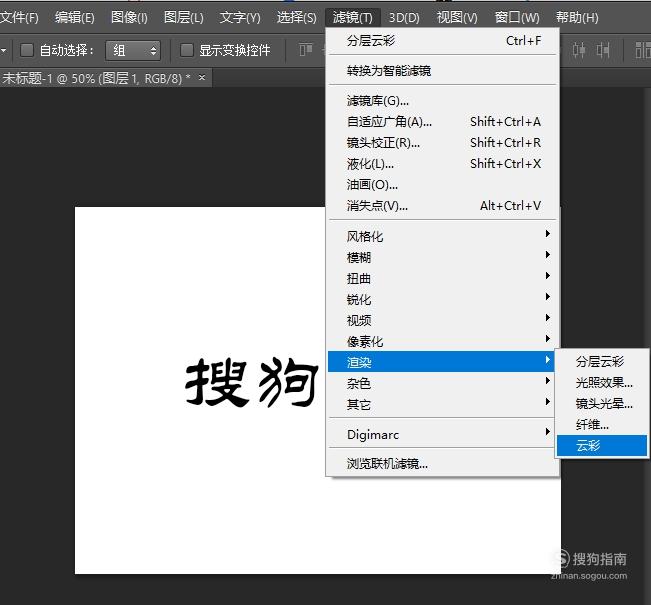Open the 选择(S) menu

(296, 17)
